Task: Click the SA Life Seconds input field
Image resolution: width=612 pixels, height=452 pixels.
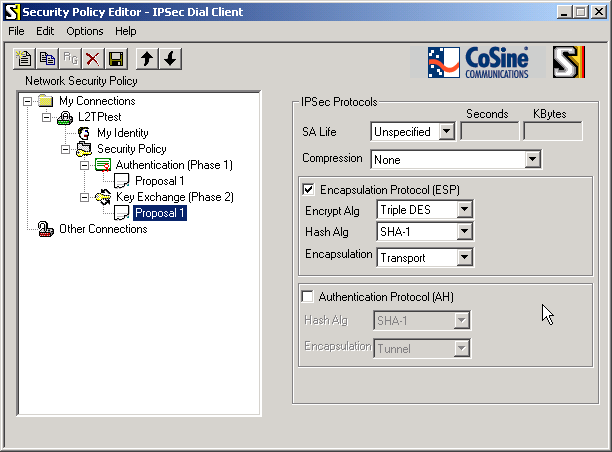Action: (x=490, y=131)
